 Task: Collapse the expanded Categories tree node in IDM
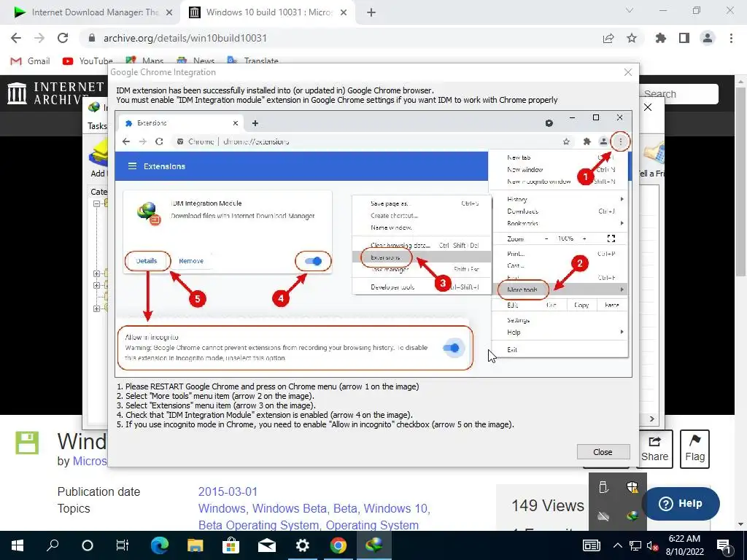(96, 203)
